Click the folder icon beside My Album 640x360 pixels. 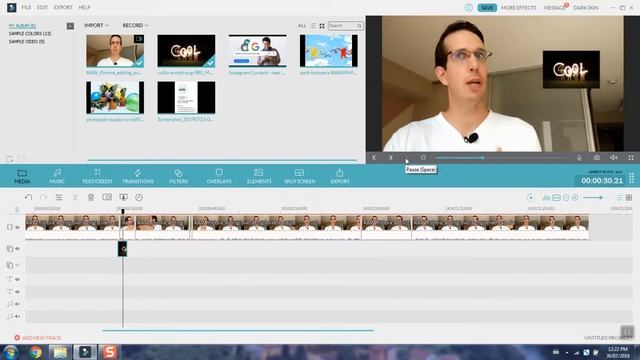click(x=70, y=26)
